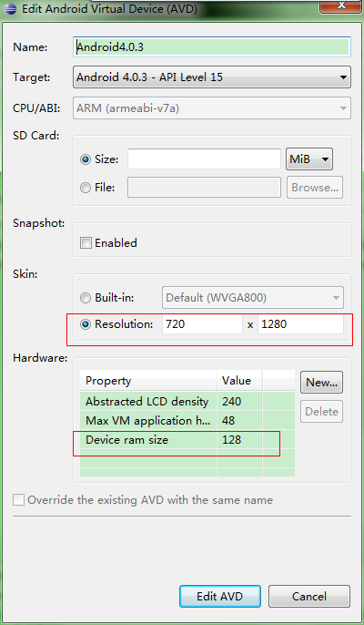This screenshot has height=625, width=364.
Task: Select the SD Card Size radio button
Action: point(86,159)
